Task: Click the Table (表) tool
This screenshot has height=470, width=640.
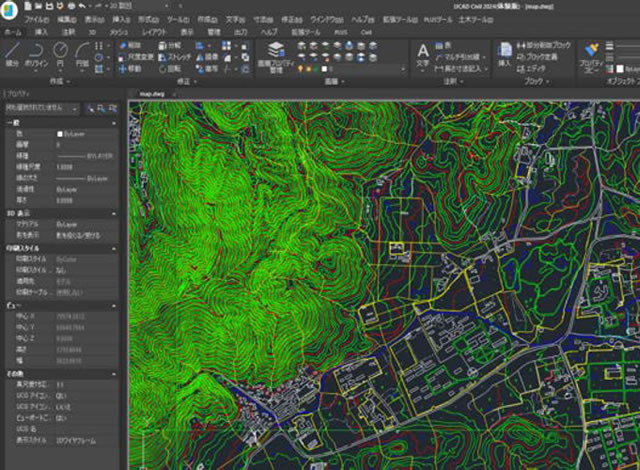Action: click(x=443, y=45)
